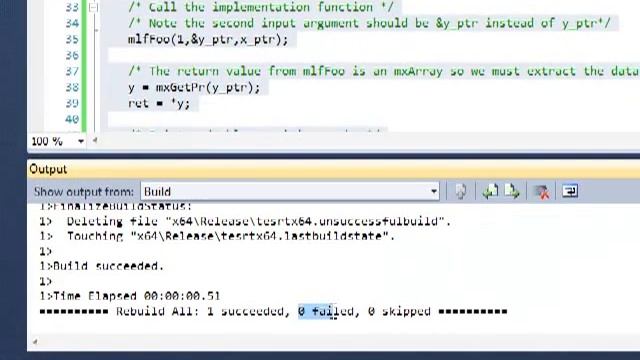Click the 'Build succeeded.' output line
Viewport: 640px width, 360px height.
[x=102, y=266]
